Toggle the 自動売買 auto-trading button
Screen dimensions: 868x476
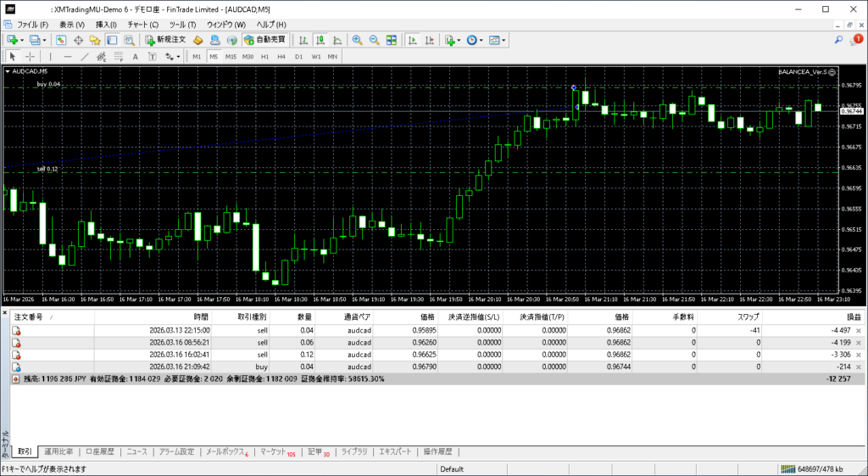click(x=264, y=40)
